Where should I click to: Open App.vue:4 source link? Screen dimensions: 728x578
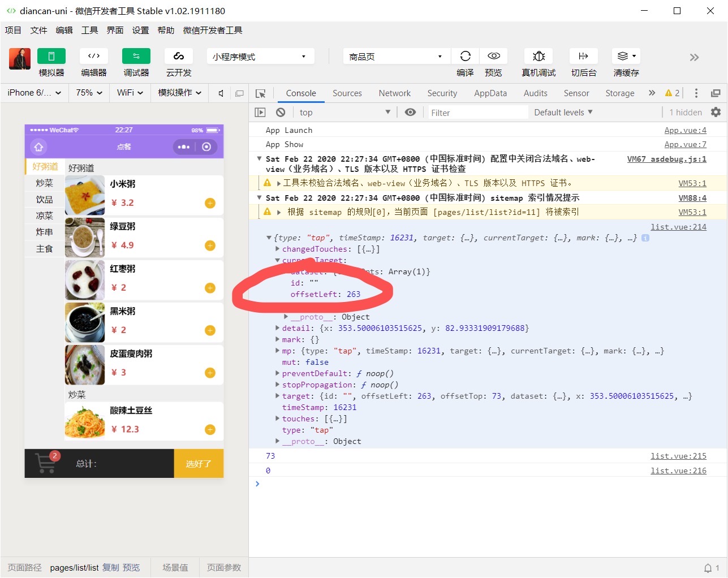685,130
